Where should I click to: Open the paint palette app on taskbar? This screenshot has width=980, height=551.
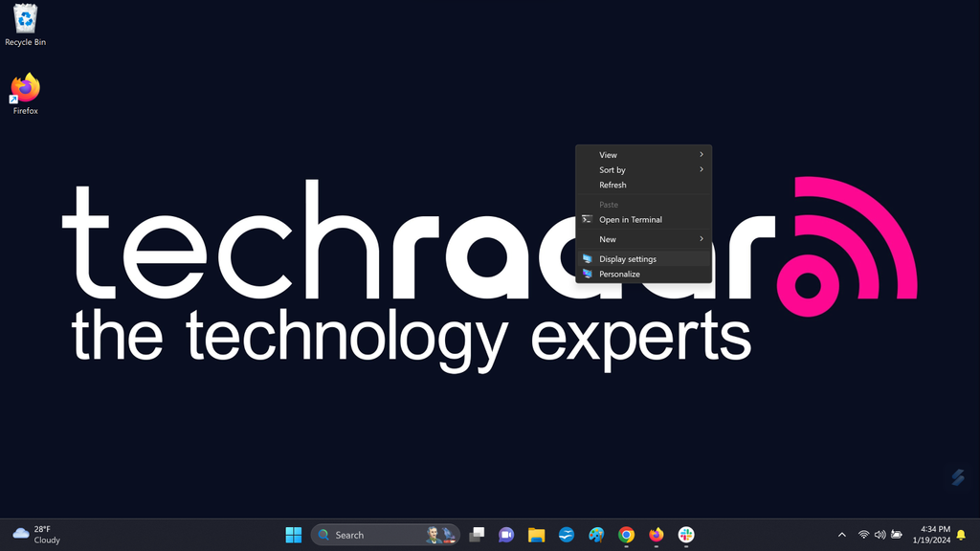click(596, 534)
